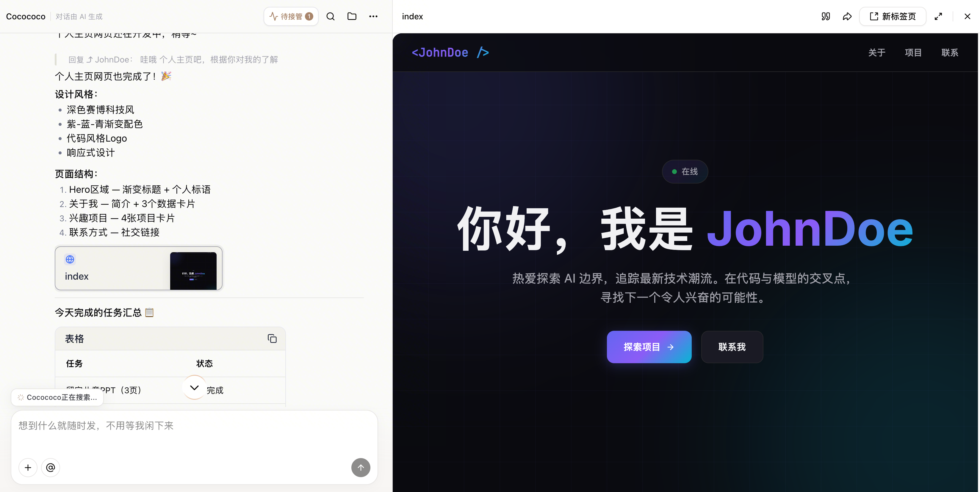Open preview in 新标签页
980x492 pixels.
click(x=893, y=16)
